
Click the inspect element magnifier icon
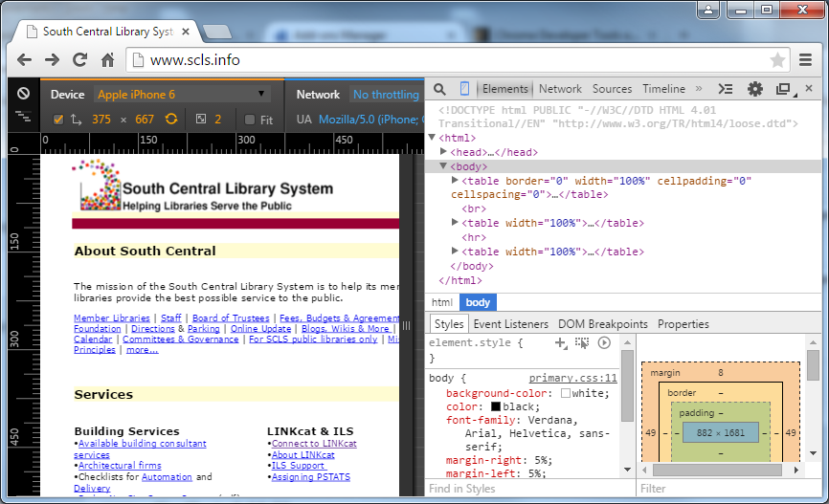[x=439, y=89]
